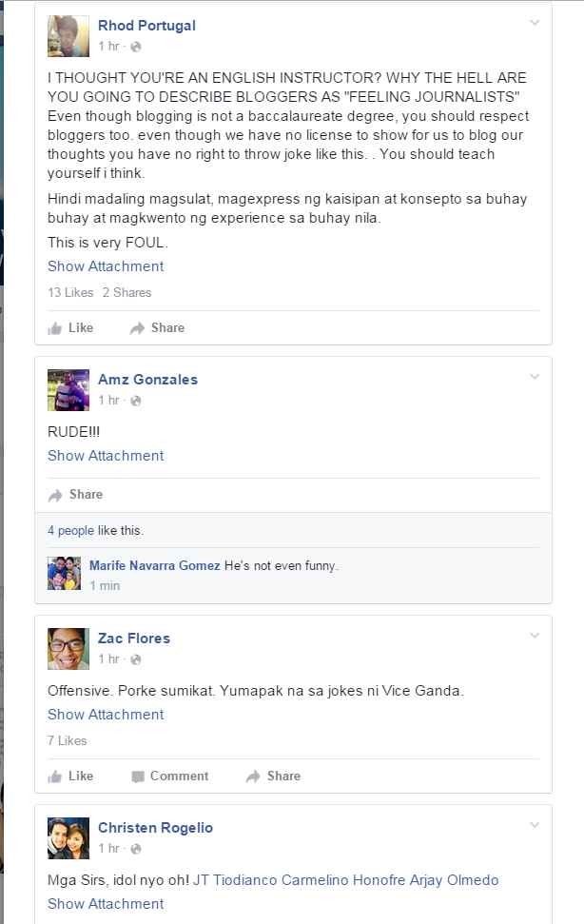Open options chevron on Rhod Portugal's post
Image resolution: width=584 pixels, height=924 pixels.
535,23
